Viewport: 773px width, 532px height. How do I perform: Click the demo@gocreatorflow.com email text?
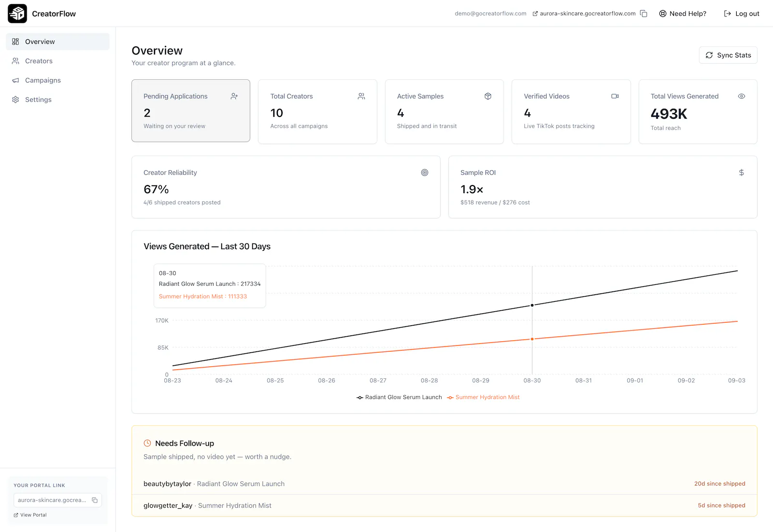pos(490,14)
